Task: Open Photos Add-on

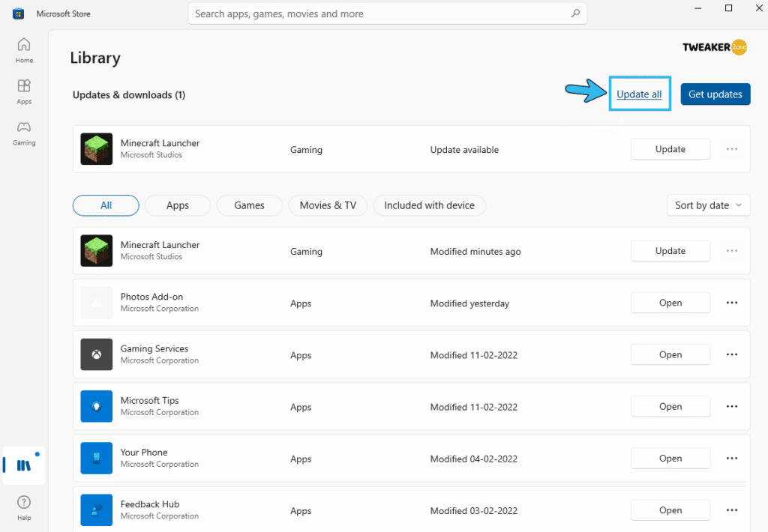Action: tap(670, 303)
